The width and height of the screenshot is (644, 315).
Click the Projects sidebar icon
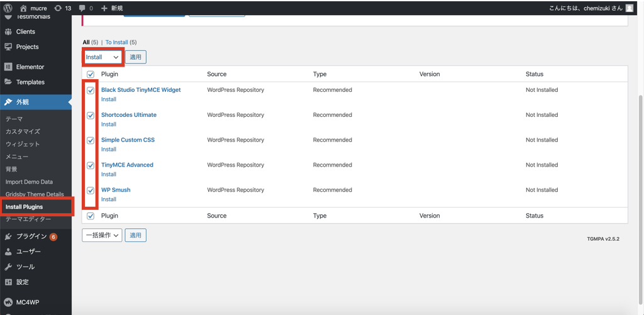click(8, 47)
